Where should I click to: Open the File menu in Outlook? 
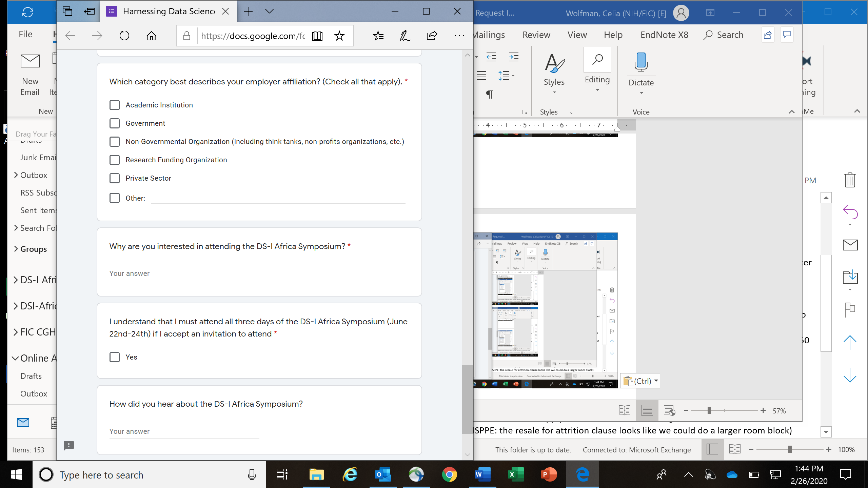click(25, 34)
